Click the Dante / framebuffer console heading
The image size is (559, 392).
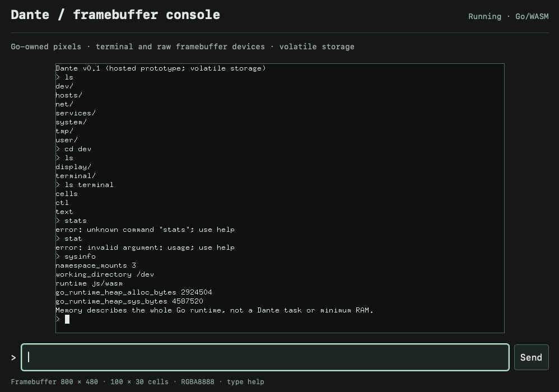[x=115, y=15]
